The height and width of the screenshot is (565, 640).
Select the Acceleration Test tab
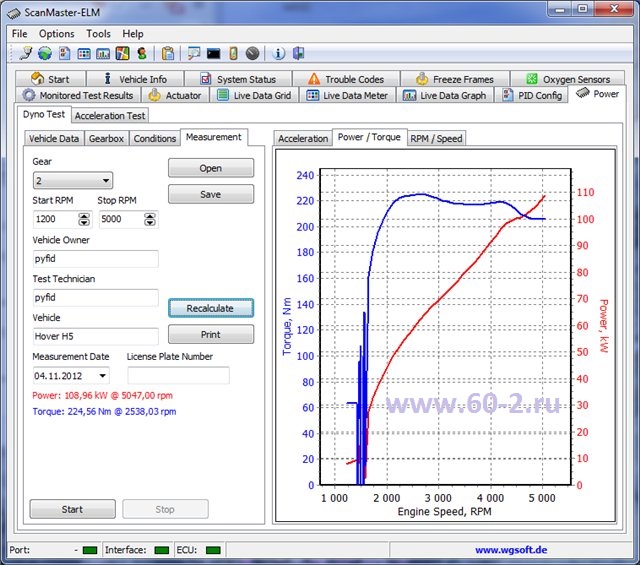tap(110, 116)
